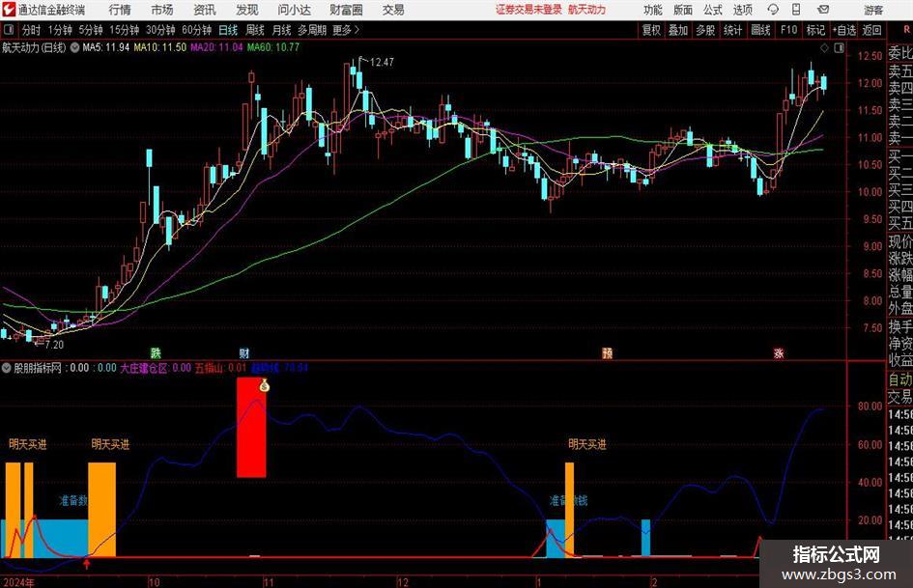Expand the 股朋指标网 indicator dropdown
The image size is (913, 588).
[x=7, y=368]
